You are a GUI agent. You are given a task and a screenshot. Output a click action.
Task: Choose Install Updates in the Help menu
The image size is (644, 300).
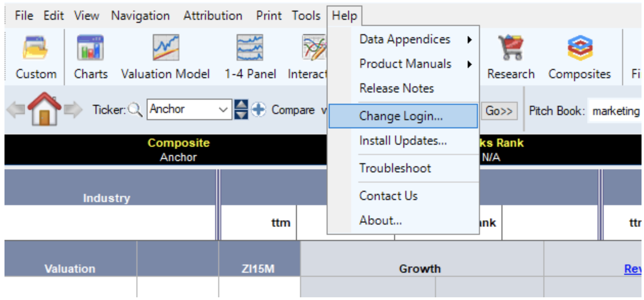[403, 141]
